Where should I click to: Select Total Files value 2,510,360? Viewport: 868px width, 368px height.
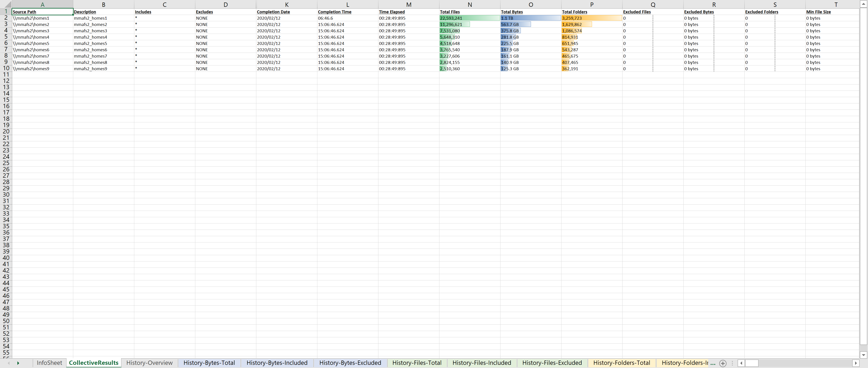tap(470, 69)
